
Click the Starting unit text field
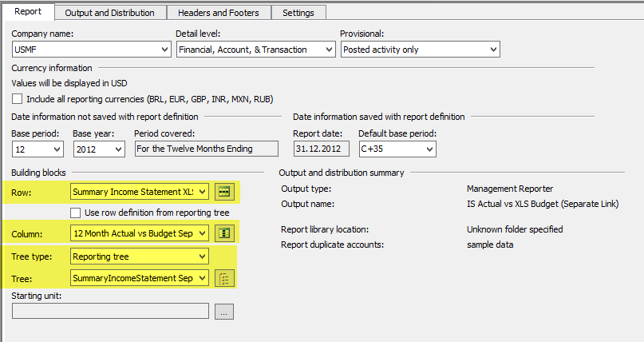(x=110, y=312)
